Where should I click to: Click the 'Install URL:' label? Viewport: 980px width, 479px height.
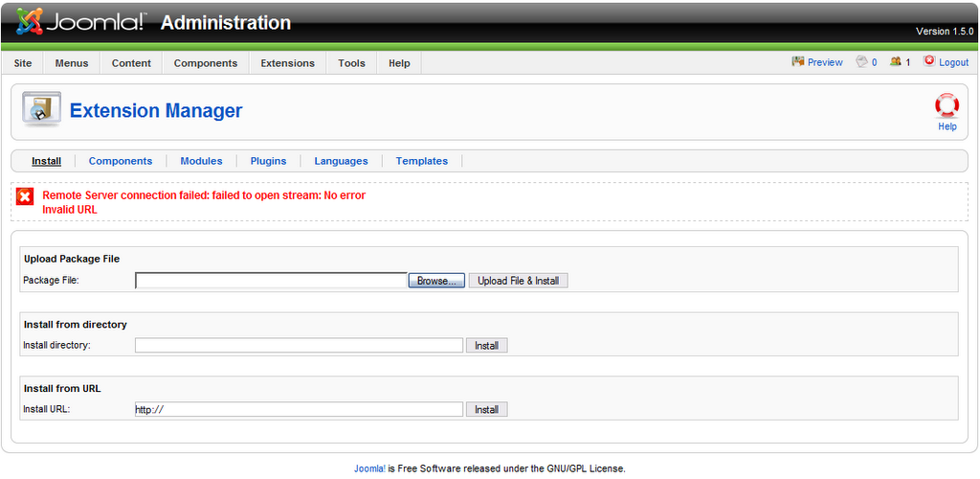[x=46, y=409]
